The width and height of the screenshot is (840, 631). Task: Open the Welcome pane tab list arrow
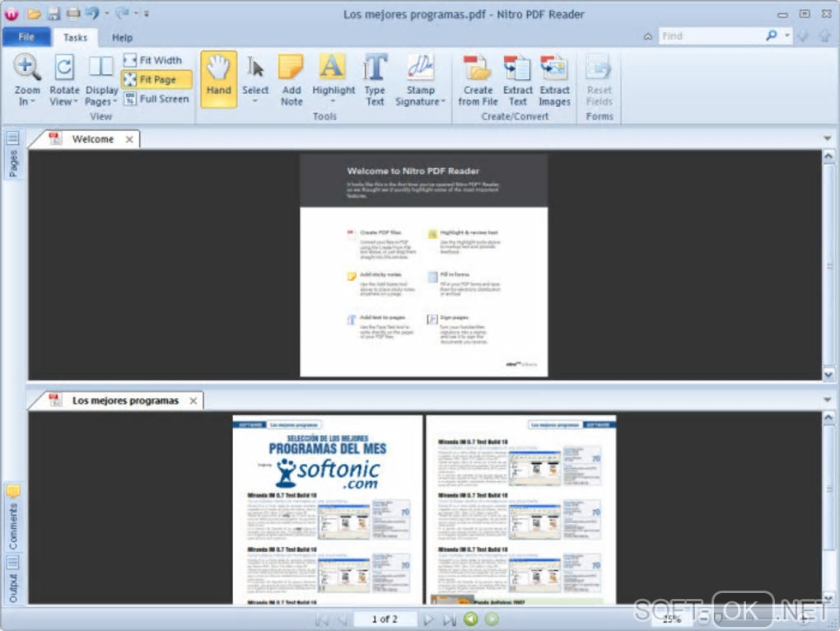click(x=827, y=138)
